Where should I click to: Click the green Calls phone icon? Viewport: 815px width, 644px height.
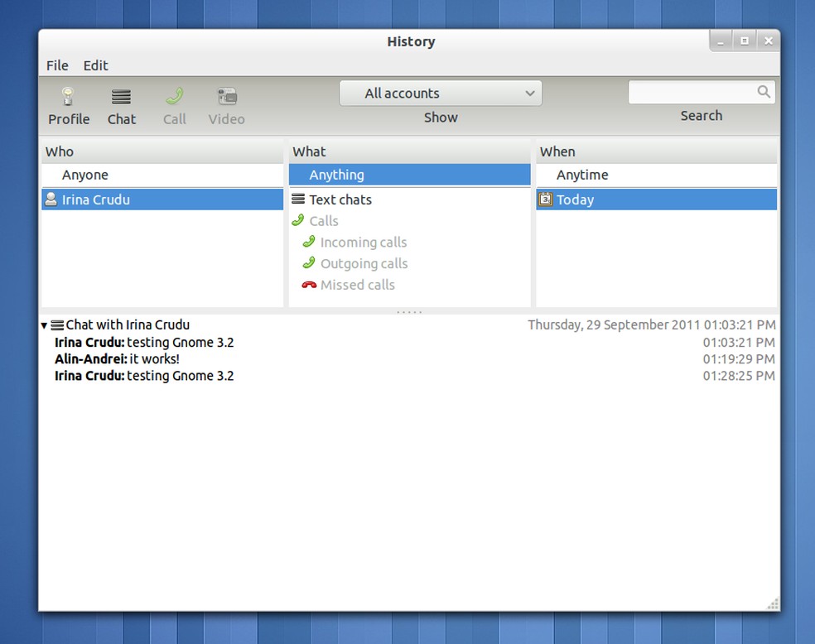[x=298, y=220]
